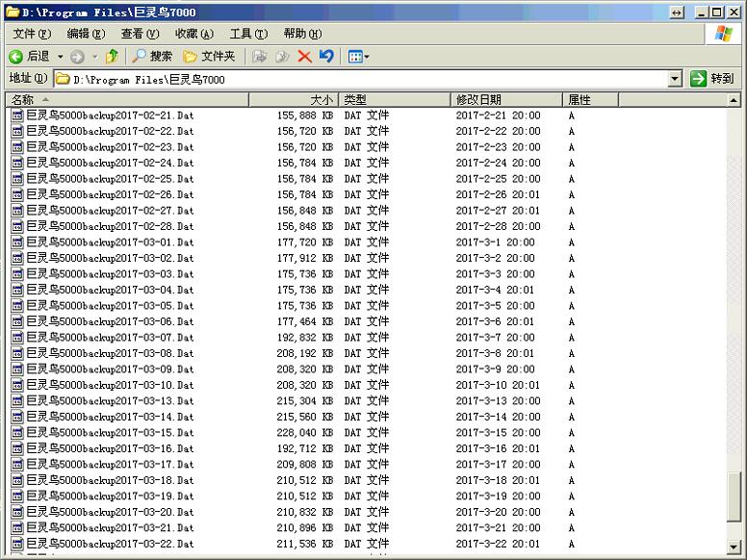This screenshot has width=747, height=560.
Task: Click the green Back arrow icon
Action: (16, 57)
